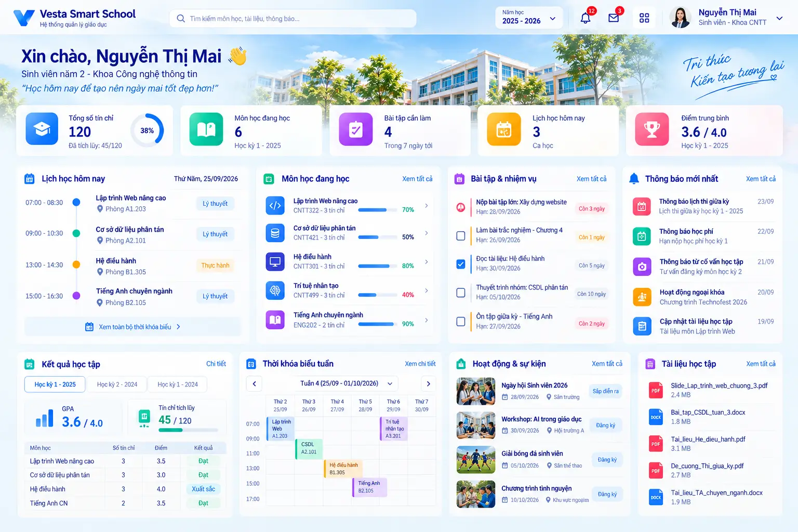Focus the search field Tìm kiếm môn học
798x532 pixels.
pyautogui.click(x=292, y=19)
